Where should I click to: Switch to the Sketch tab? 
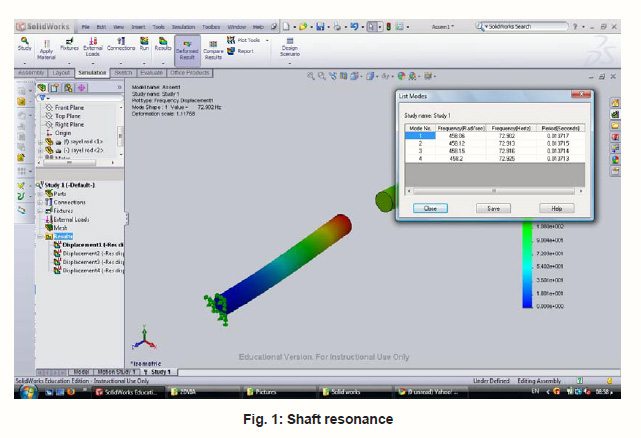coord(124,73)
